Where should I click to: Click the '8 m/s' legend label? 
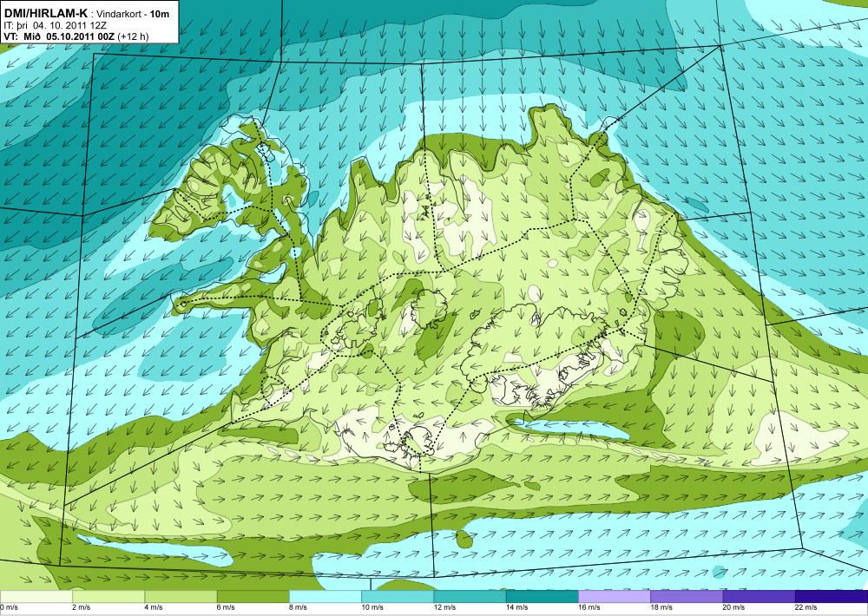[x=298, y=607]
